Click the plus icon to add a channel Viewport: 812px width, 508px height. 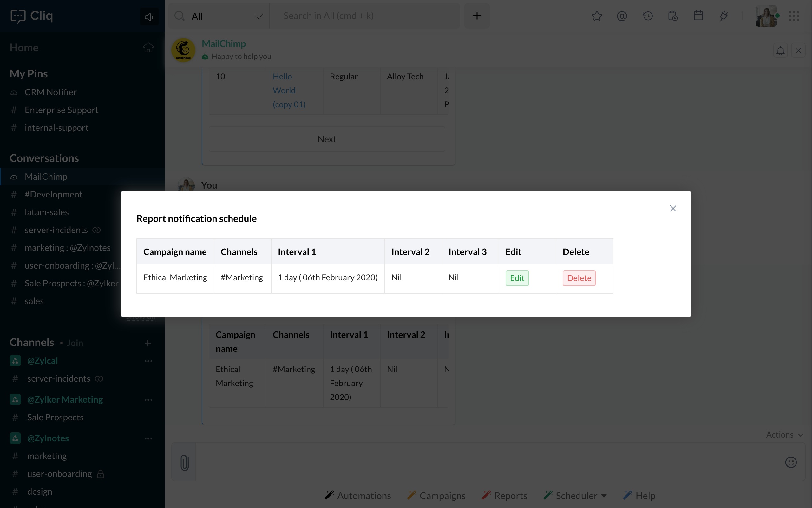point(147,343)
